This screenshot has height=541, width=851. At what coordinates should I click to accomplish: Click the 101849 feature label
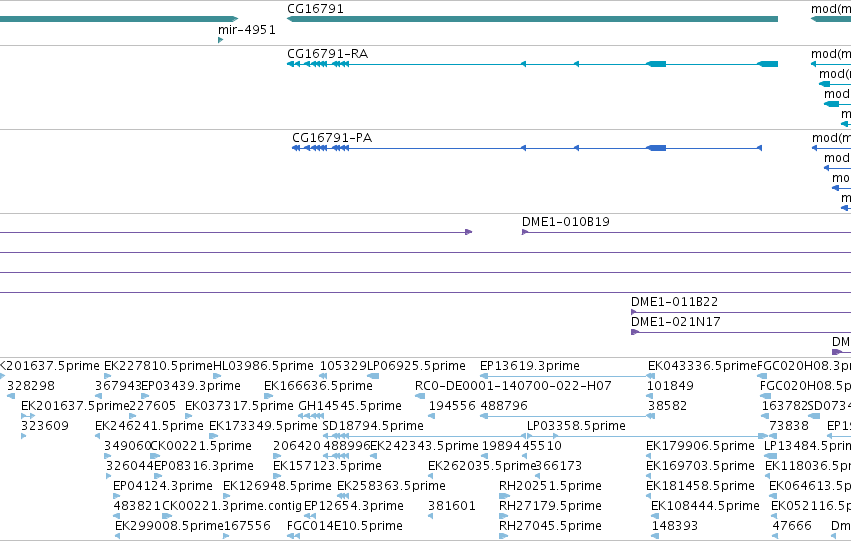(x=670, y=386)
